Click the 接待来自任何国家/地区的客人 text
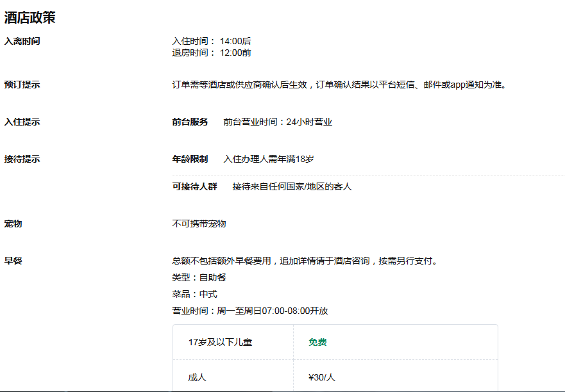 coord(292,186)
